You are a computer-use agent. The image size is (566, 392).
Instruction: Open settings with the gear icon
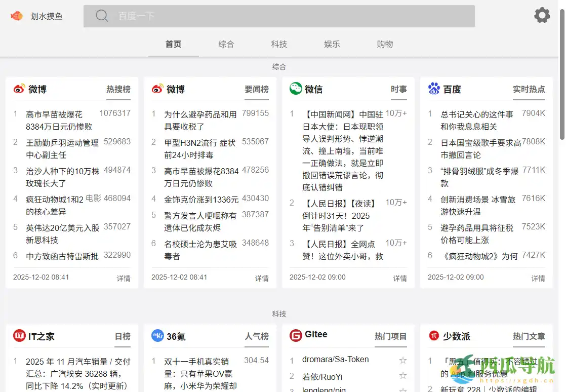coord(542,15)
